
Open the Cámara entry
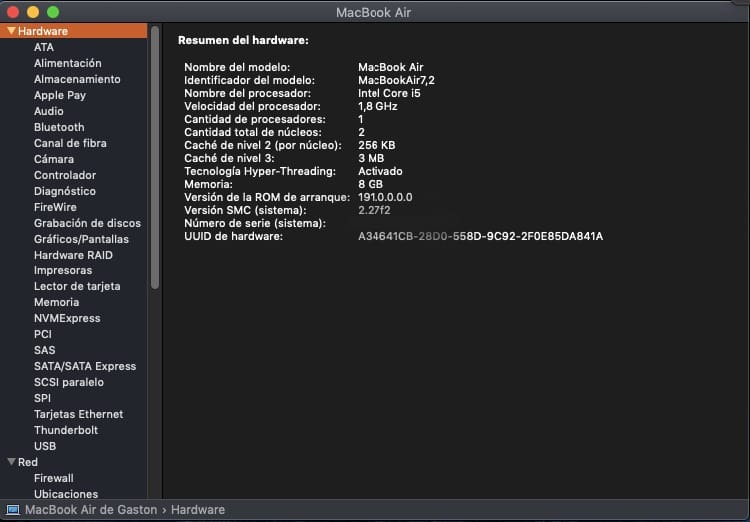tap(54, 159)
